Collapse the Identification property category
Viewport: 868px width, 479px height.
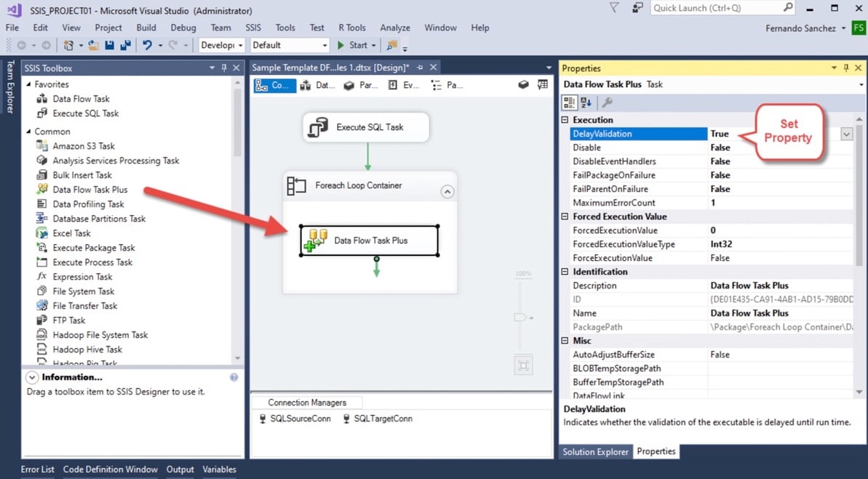tap(565, 272)
